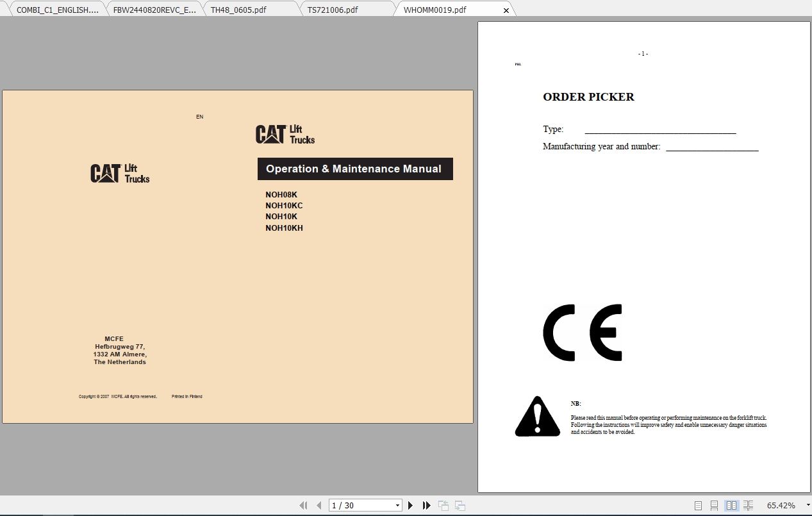
Task: Activate book view layout icon
Action: [748, 505]
